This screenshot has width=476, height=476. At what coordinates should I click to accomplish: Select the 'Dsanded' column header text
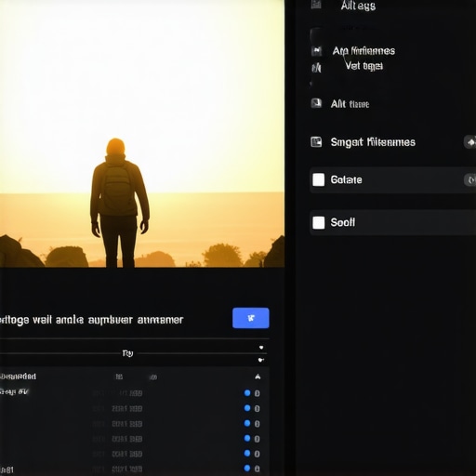[18, 377]
